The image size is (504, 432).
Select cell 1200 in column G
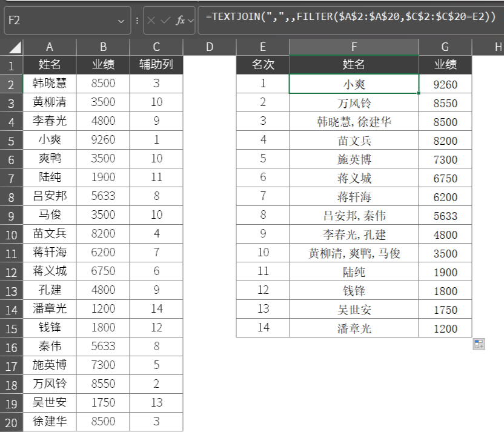(445, 328)
